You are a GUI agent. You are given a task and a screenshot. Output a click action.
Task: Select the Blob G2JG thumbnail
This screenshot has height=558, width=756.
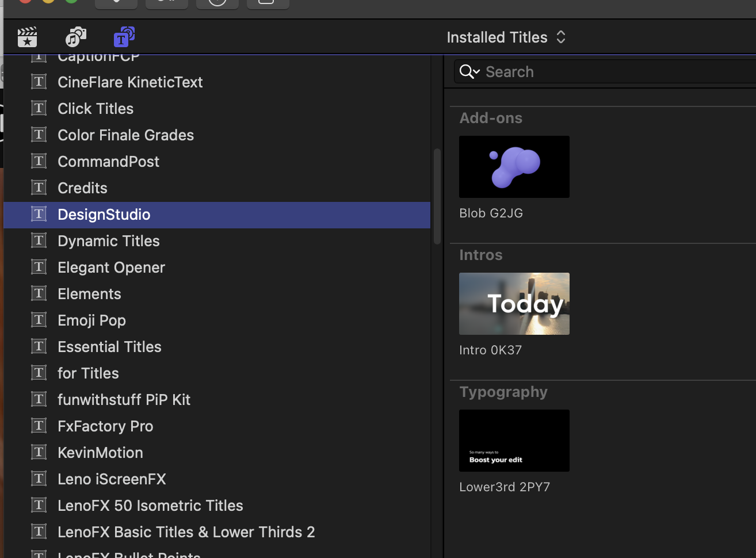coord(514,167)
